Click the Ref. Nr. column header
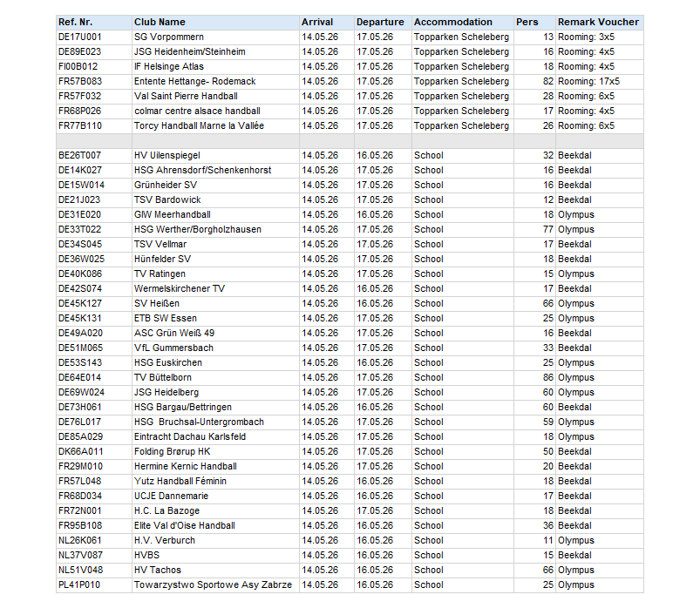This screenshot has height=608, width=700. coord(94,23)
